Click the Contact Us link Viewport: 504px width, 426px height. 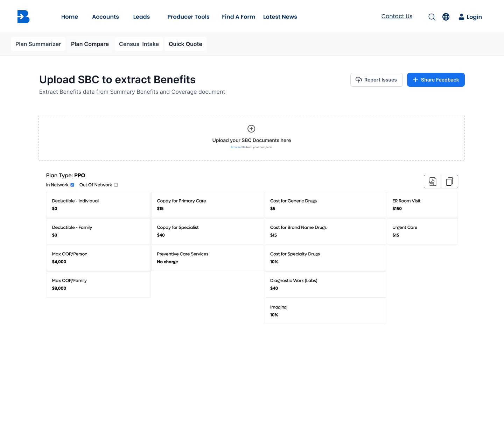pyautogui.click(x=397, y=16)
